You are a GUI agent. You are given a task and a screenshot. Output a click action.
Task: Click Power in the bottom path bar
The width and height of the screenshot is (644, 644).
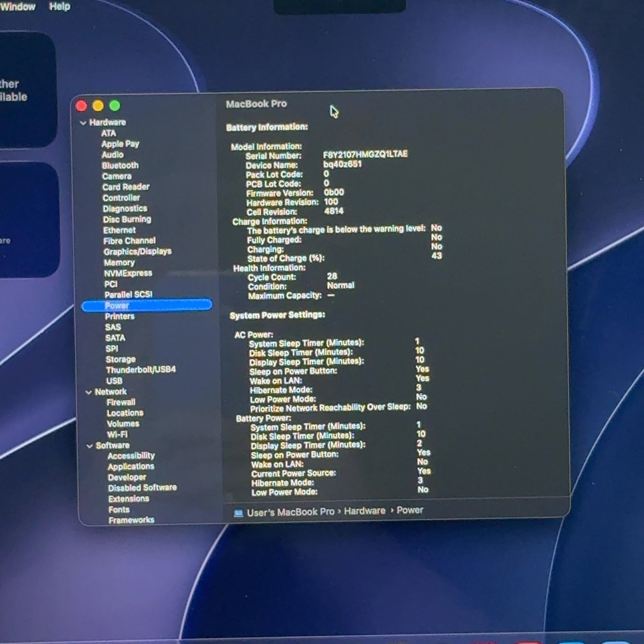pos(410,510)
